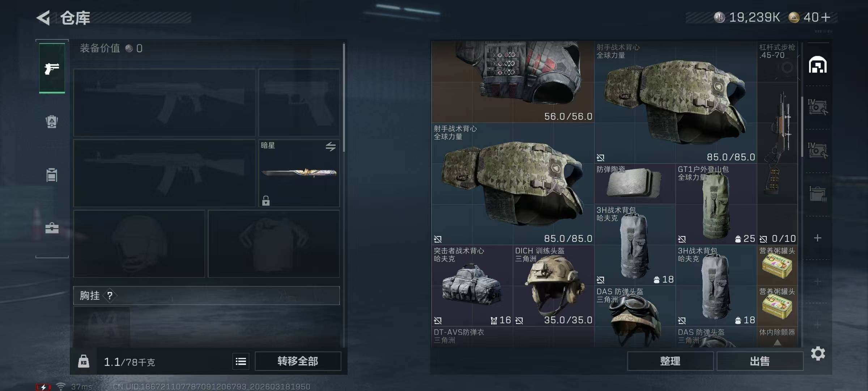The height and width of the screenshot is (391, 868).
Task: Select the main stash house icon
Action: (x=818, y=65)
